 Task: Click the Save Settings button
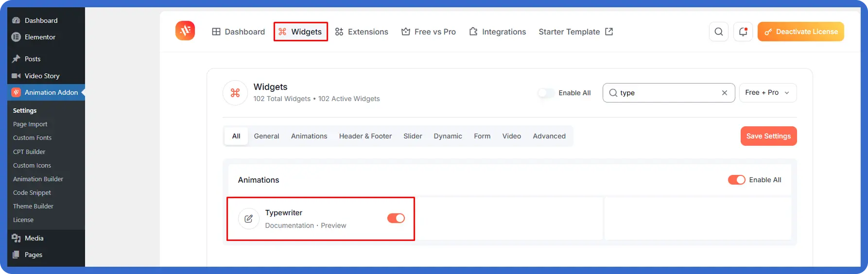click(768, 136)
